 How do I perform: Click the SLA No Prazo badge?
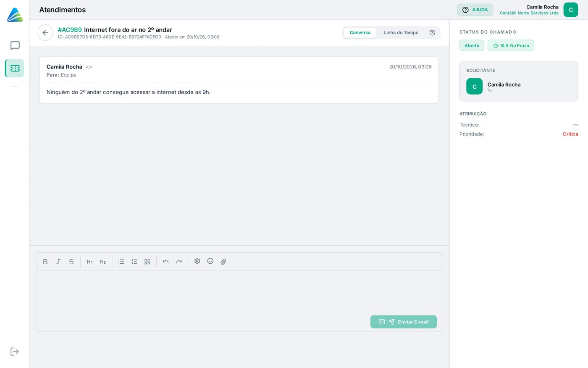pyautogui.click(x=511, y=45)
